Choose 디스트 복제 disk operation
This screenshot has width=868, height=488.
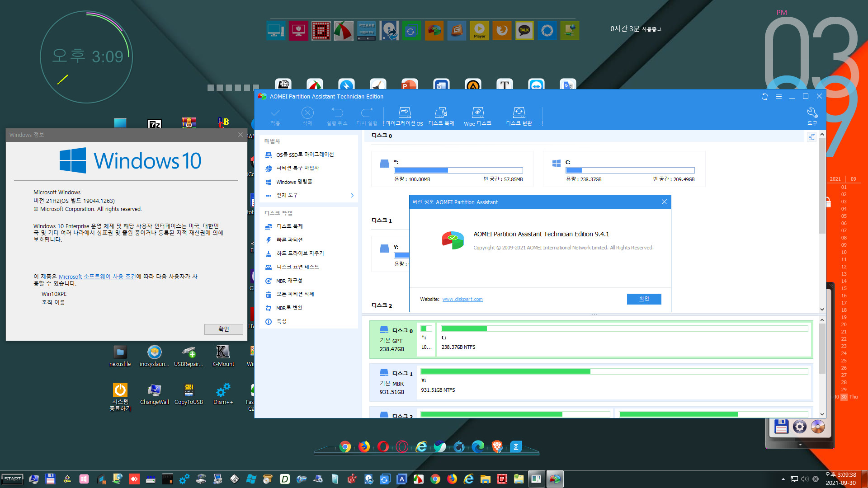point(289,226)
